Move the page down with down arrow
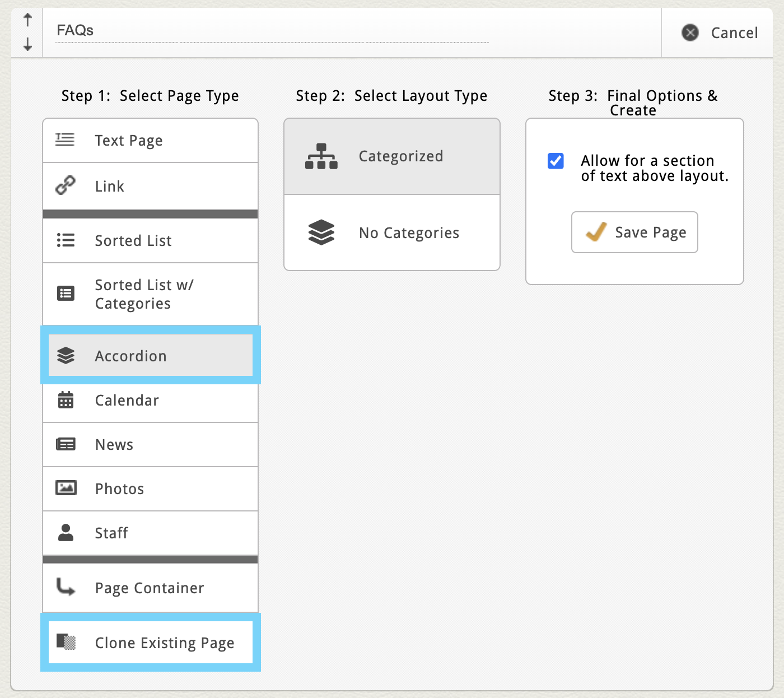 [27, 44]
